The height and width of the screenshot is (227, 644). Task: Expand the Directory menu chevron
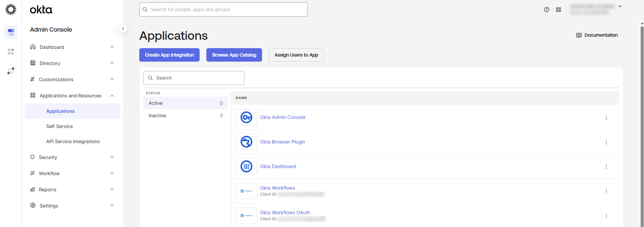[x=112, y=63]
